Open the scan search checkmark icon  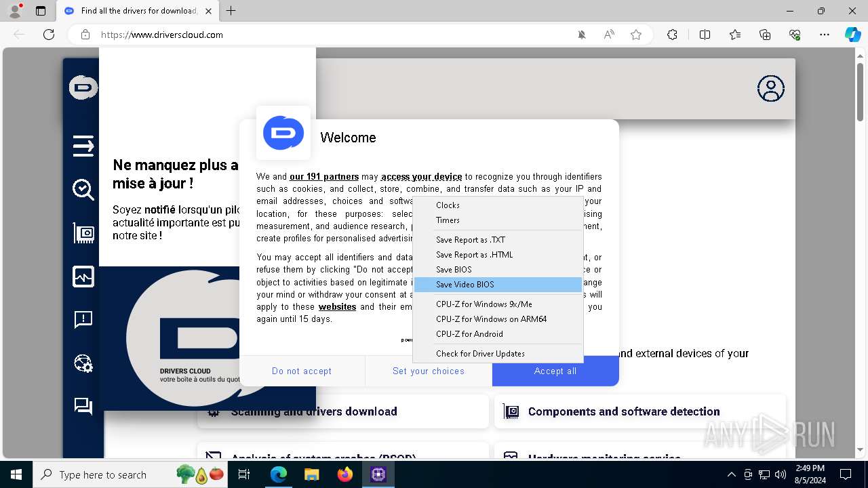83,190
